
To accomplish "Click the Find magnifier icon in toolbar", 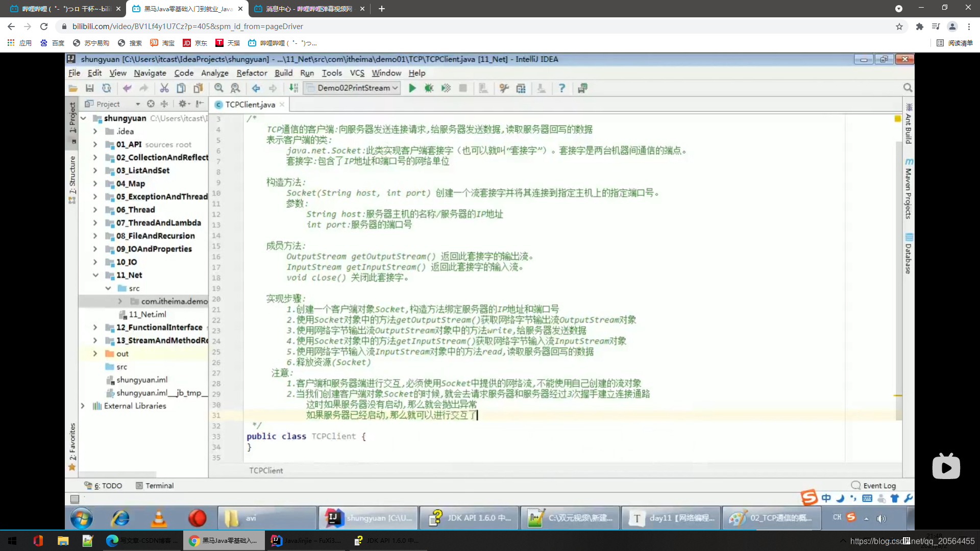I will point(219,88).
